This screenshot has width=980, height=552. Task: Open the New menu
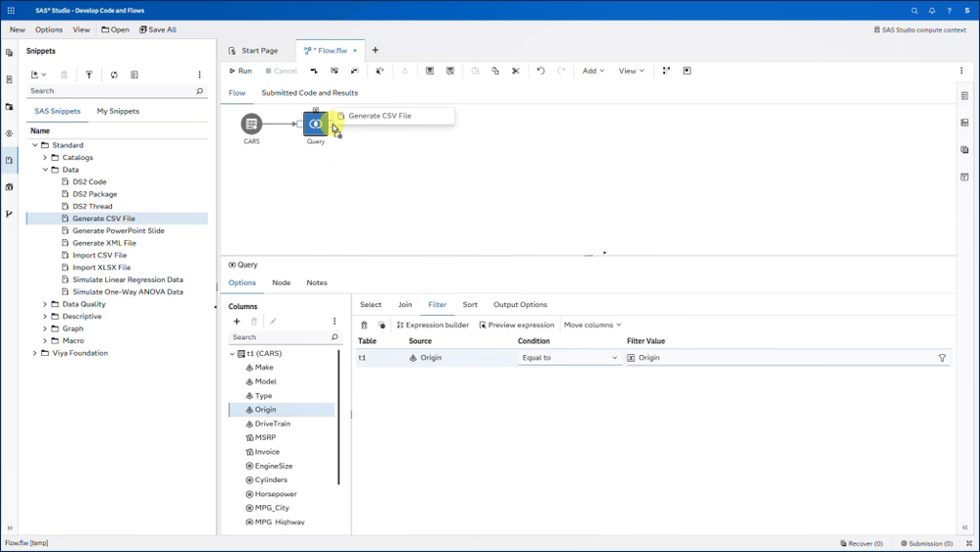tap(18, 29)
